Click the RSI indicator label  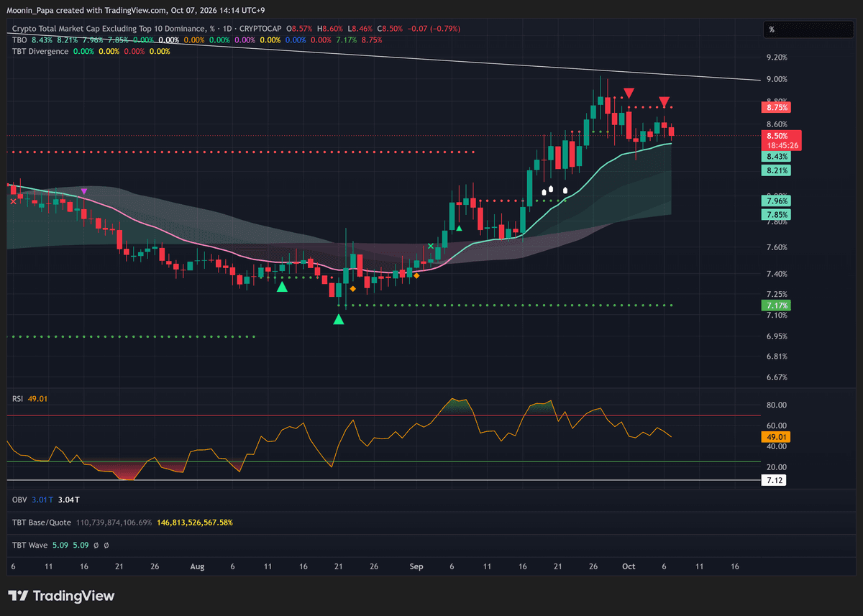pos(18,398)
